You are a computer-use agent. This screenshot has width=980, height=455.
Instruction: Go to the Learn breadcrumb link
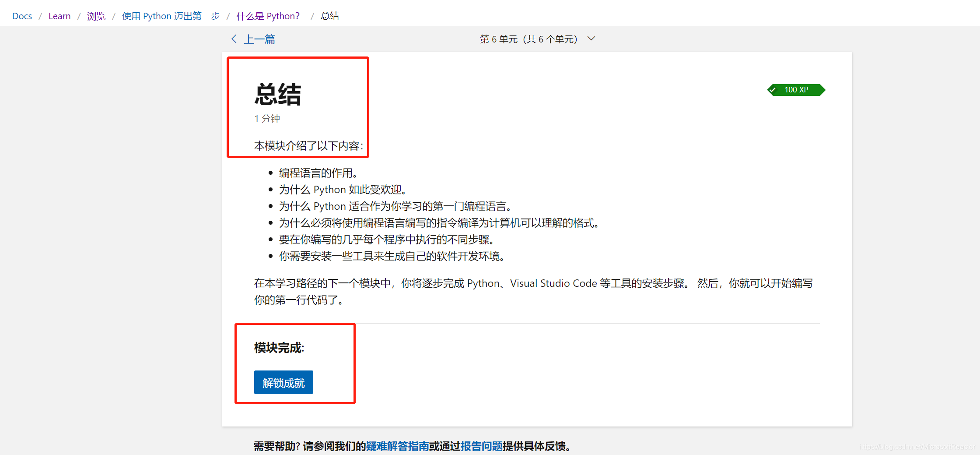59,16
